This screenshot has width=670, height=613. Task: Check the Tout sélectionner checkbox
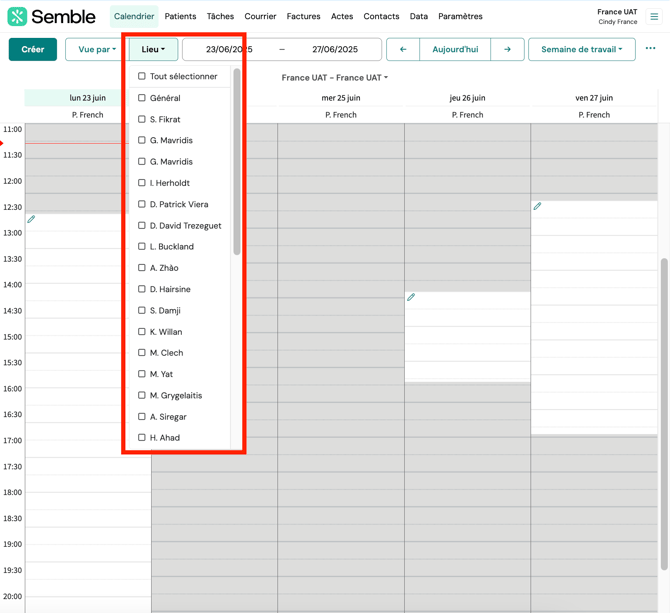(x=142, y=76)
